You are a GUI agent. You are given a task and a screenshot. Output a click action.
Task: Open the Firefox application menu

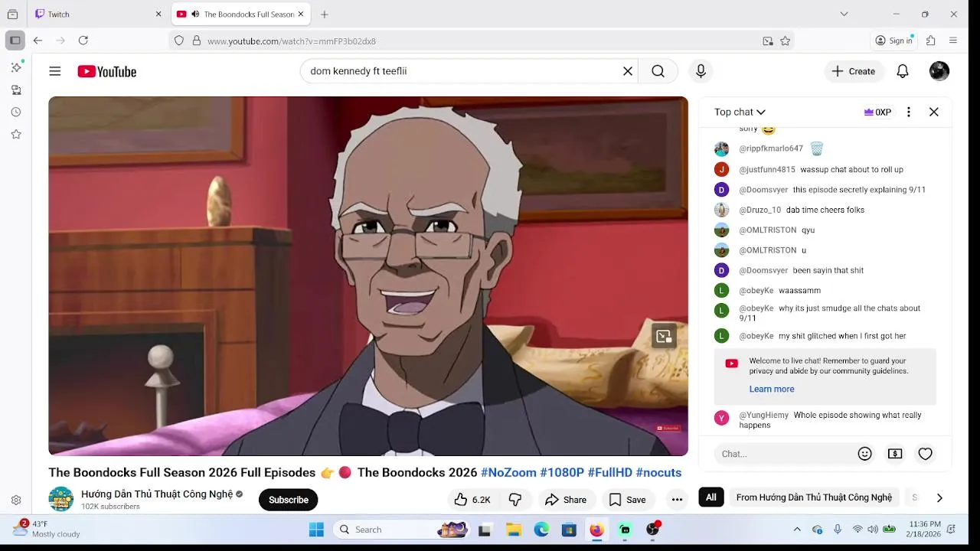point(953,41)
